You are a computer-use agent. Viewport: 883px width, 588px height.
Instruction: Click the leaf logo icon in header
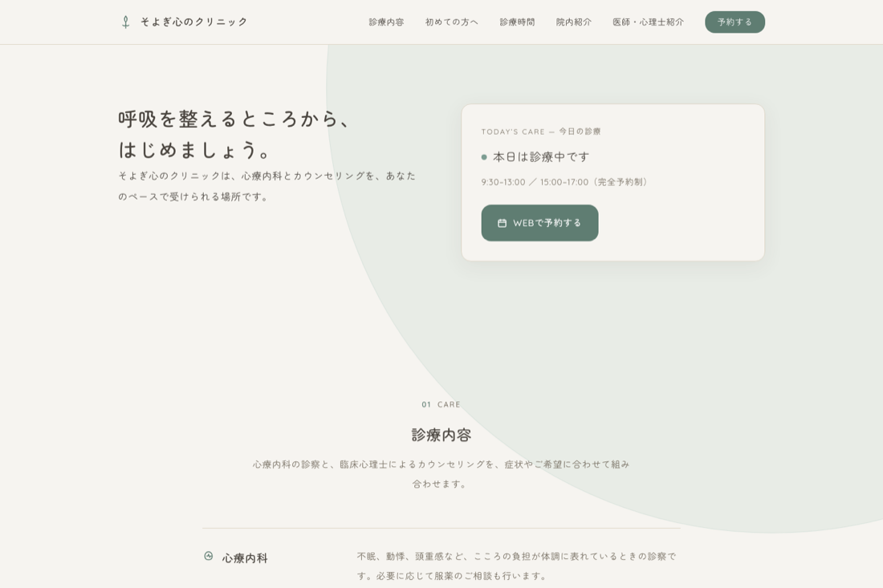pyautogui.click(x=125, y=22)
